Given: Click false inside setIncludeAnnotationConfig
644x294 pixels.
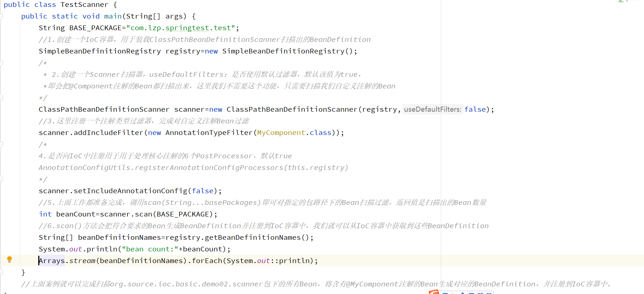Looking at the screenshot, I should (x=203, y=191).
